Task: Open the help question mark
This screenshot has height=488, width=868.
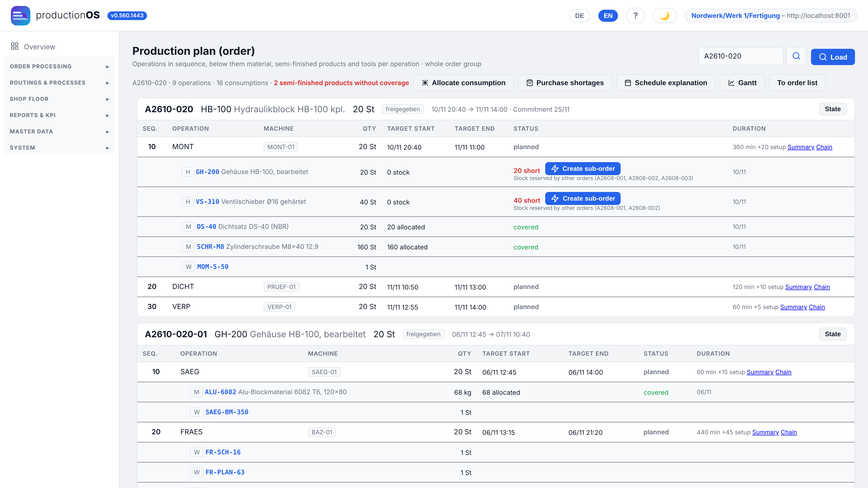Action: click(635, 15)
